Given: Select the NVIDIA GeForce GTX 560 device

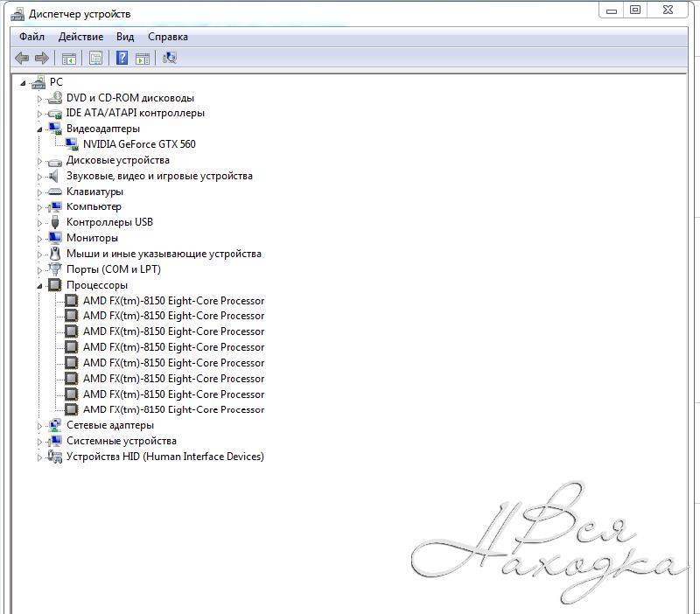Looking at the screenshot, I should point(138,144).
